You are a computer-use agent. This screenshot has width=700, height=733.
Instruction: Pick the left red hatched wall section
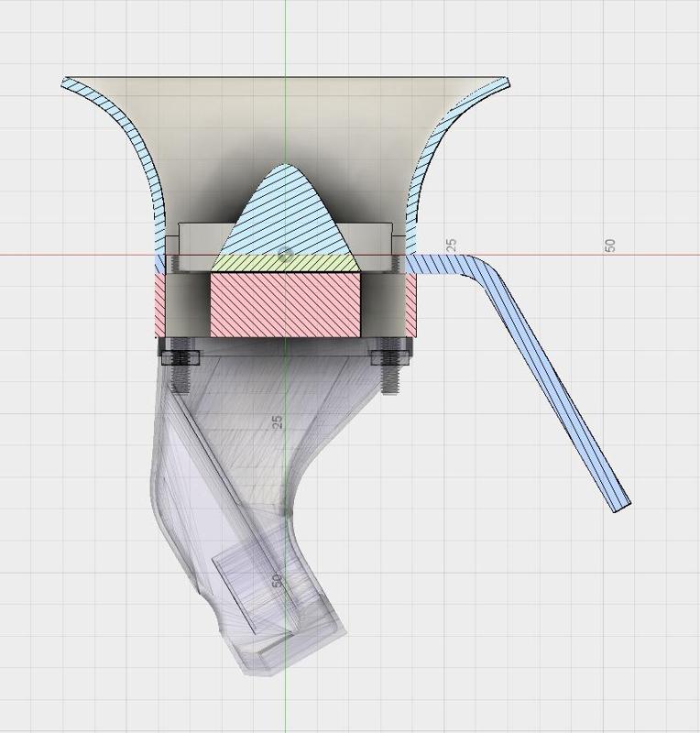(x=160, y=306)
